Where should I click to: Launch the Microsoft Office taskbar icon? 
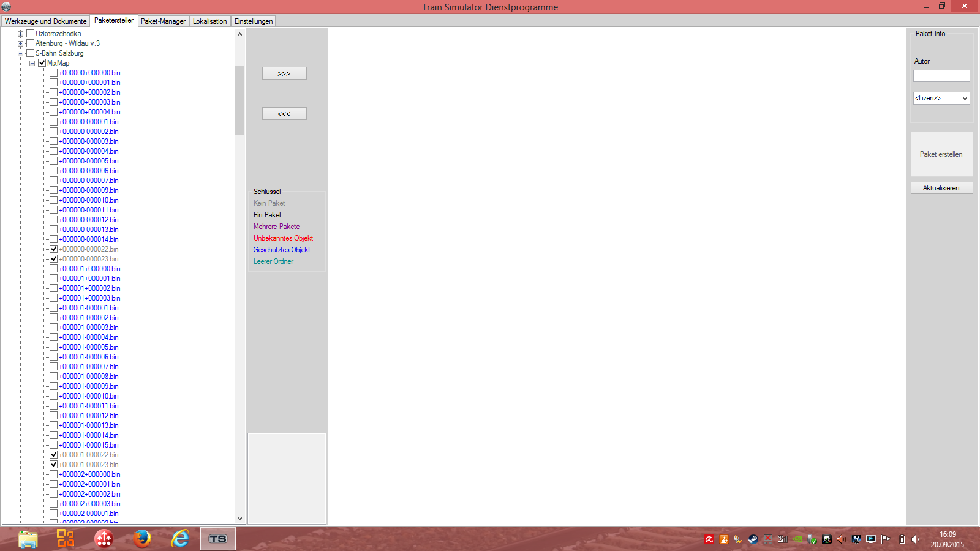(x=66, y=539)
